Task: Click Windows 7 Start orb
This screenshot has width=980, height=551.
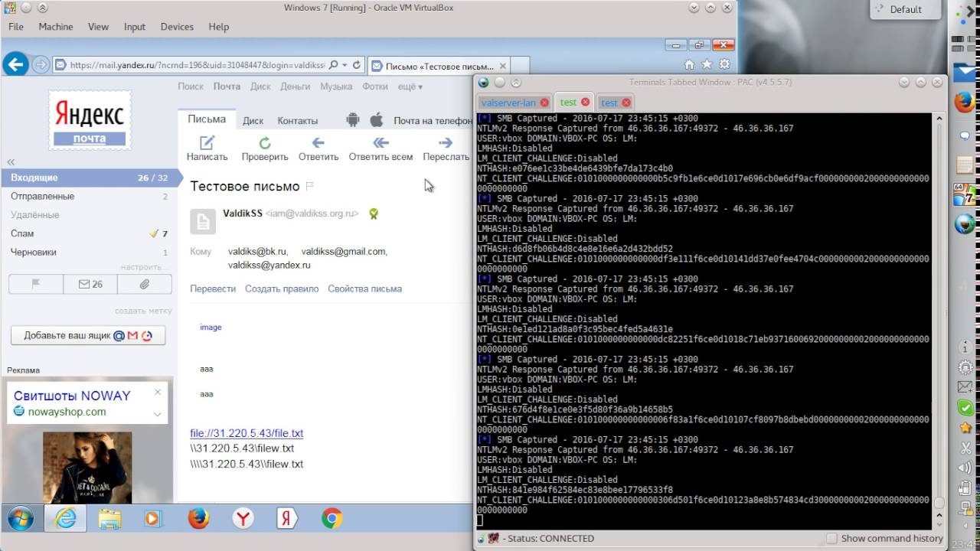Action: point(21,518)
